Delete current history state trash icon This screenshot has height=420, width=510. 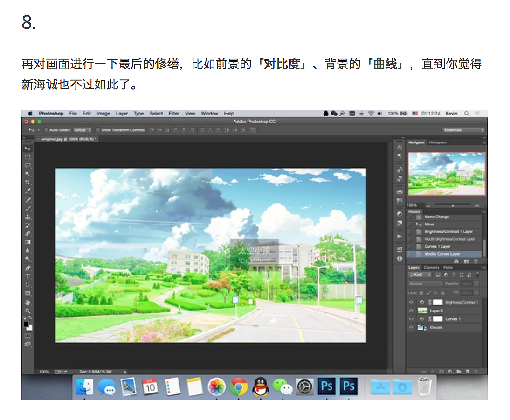pos(476,261)
